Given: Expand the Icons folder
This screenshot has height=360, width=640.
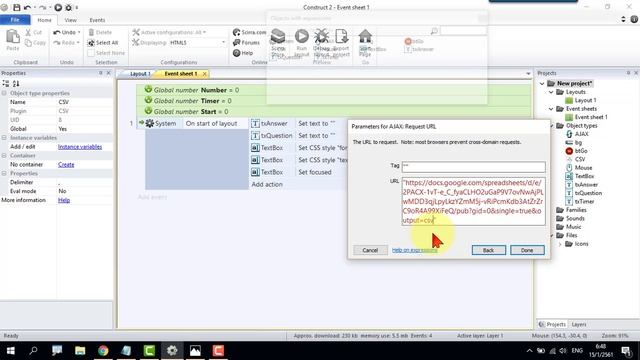Looking at the screenshot, I should pos(560,244).
